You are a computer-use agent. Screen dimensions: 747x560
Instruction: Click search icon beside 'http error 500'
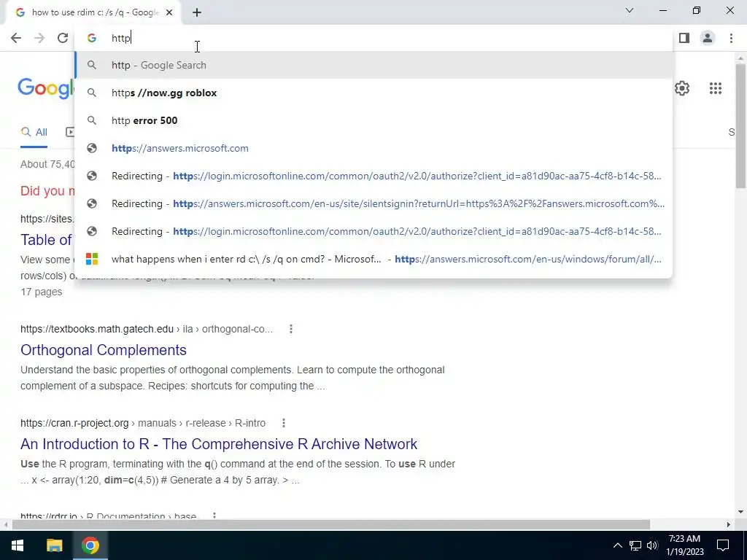pyautogui.click(x=92, y=120)
